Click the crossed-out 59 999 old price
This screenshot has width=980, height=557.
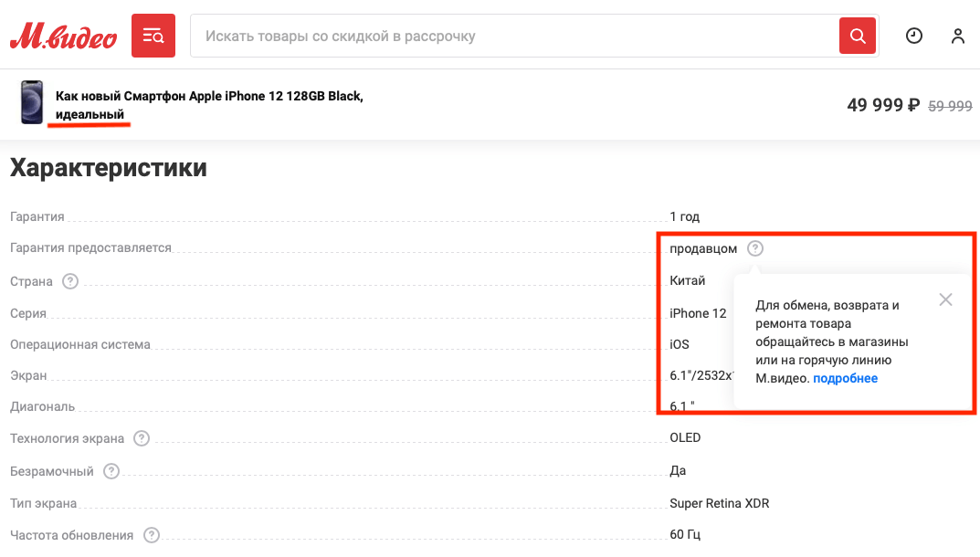point(950,106)
